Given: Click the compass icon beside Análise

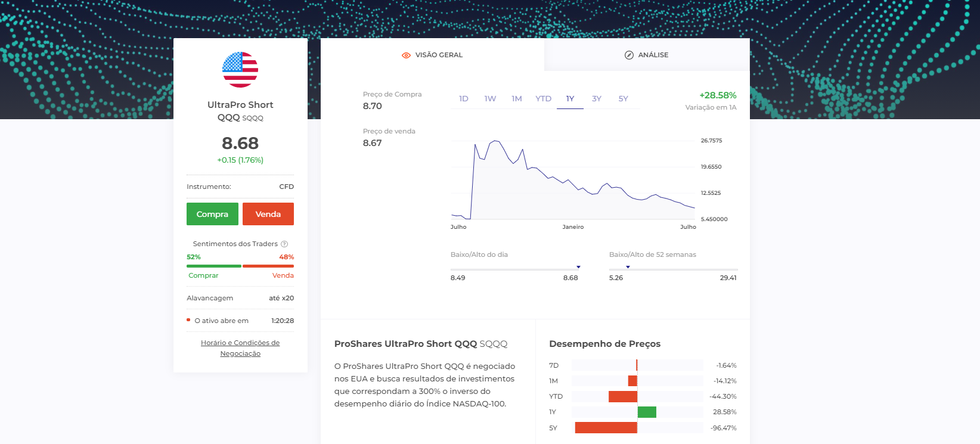Looking at the screenshot, I should pos(629,55).
